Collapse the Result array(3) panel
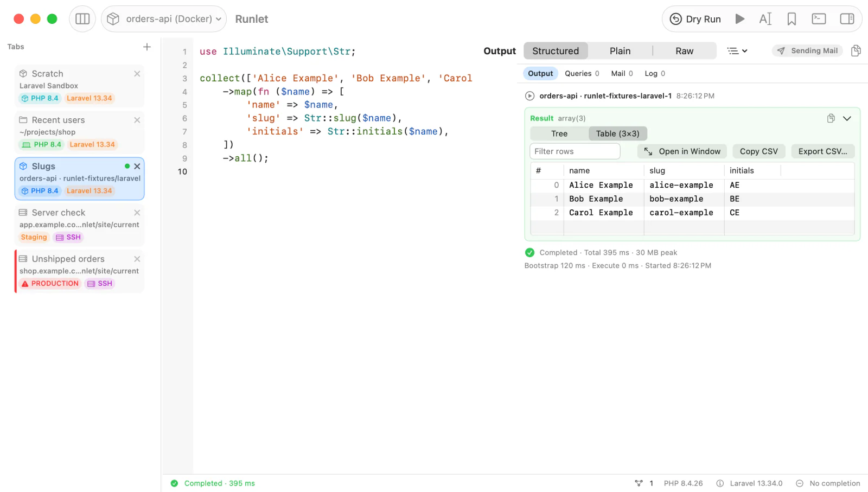868x492 pixels. tap(847, 118)
